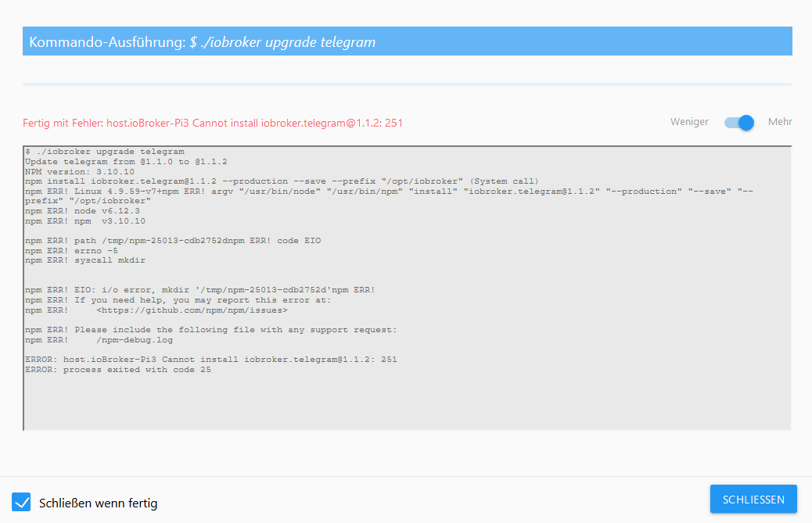Select the 'Weniger' label
Viewport: 812px width, 523px height.
689,122
